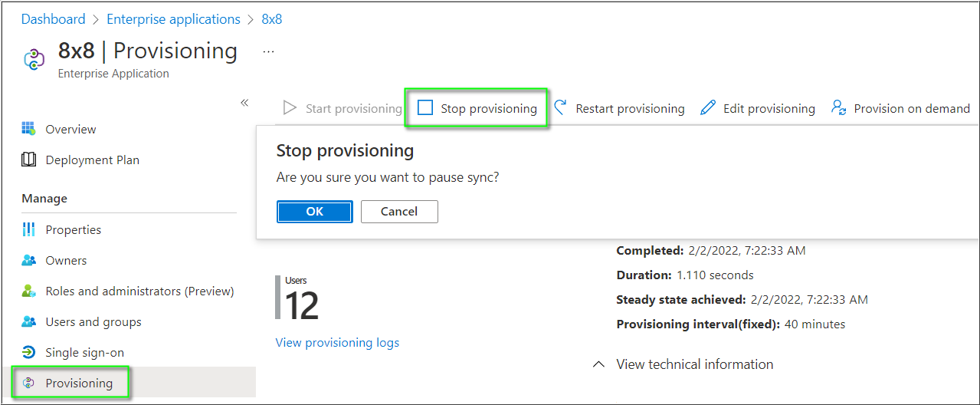
Task: Open Deployment Plan in sidebar
Action: [93, 160]
